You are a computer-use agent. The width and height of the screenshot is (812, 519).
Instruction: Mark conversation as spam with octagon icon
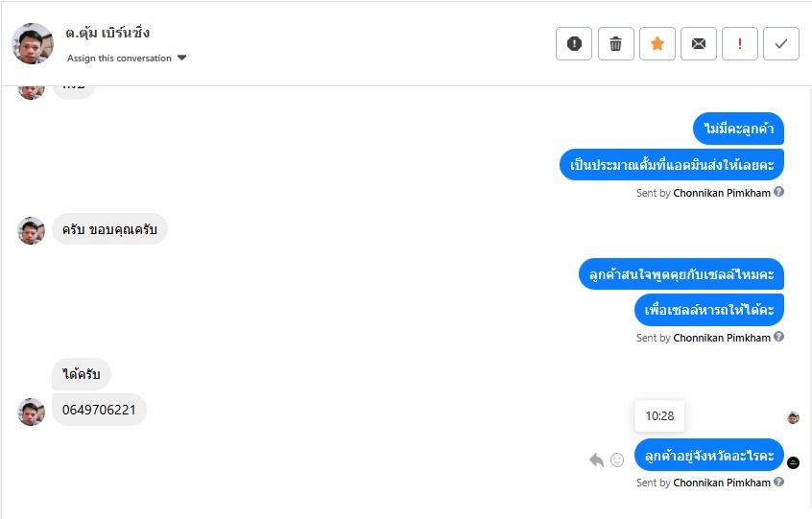(x=574, y=44)
